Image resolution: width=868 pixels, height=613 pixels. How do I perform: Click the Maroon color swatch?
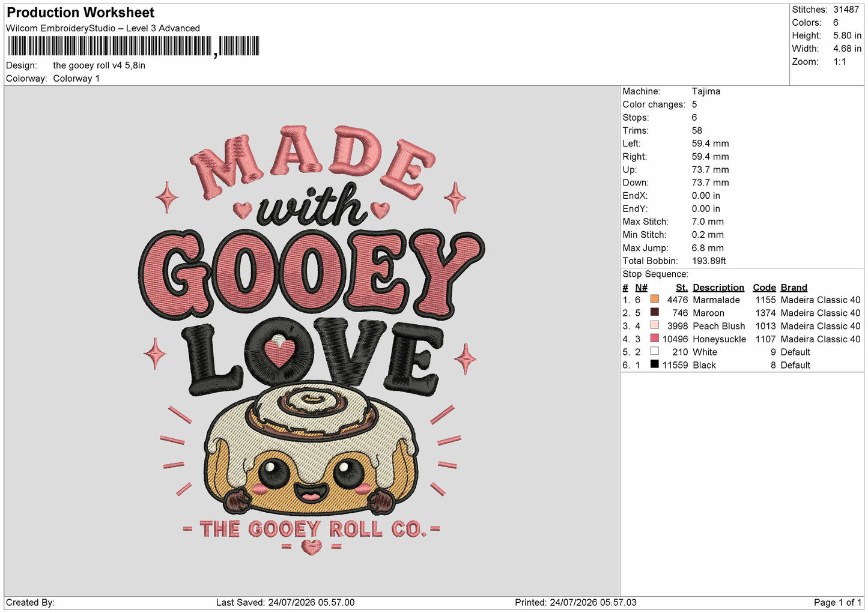pyautogui.click(x=655, y=312)
